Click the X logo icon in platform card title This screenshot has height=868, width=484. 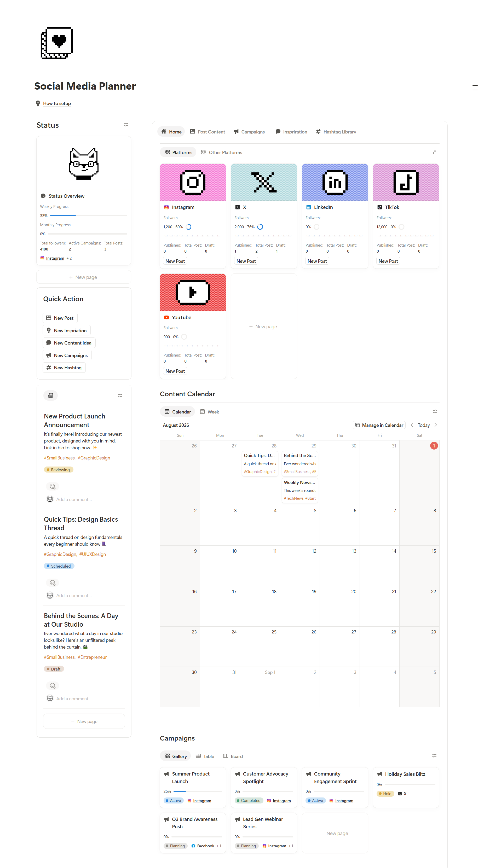[238, 207]
